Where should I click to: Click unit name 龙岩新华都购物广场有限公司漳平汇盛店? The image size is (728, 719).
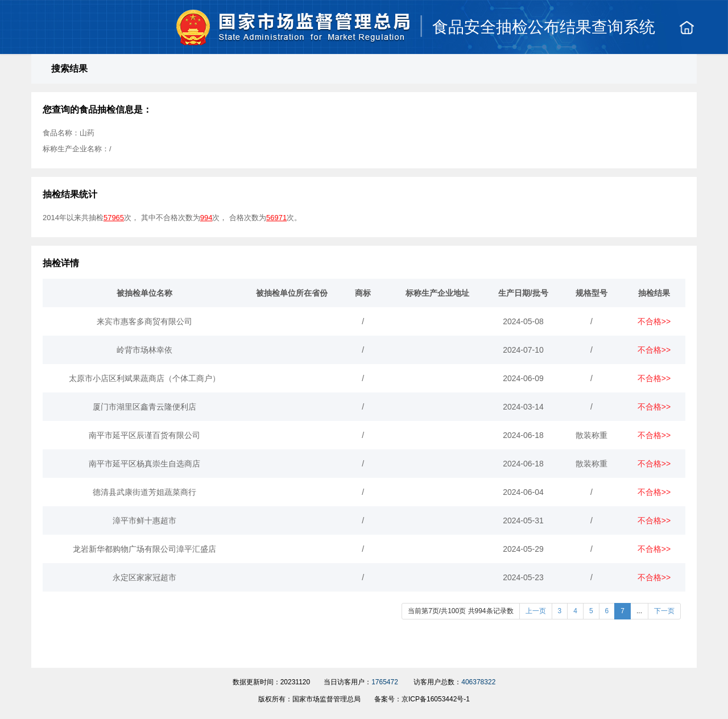click(144, 549)
